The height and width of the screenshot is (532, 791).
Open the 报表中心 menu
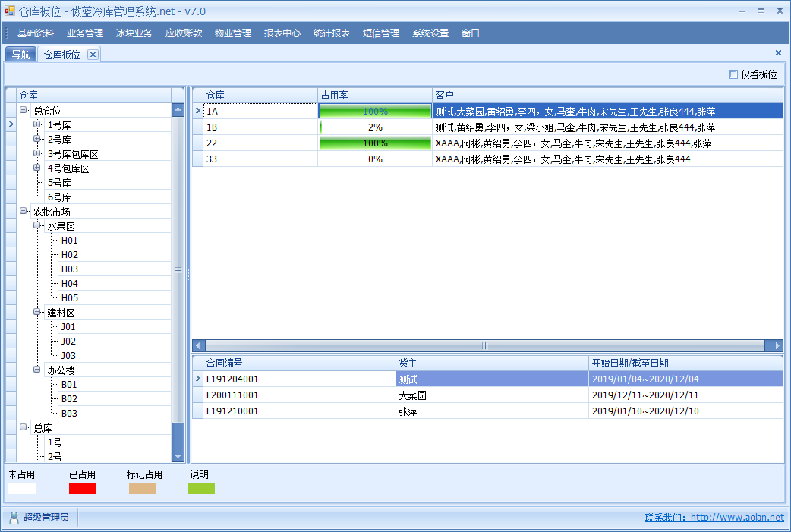[282, 33]
